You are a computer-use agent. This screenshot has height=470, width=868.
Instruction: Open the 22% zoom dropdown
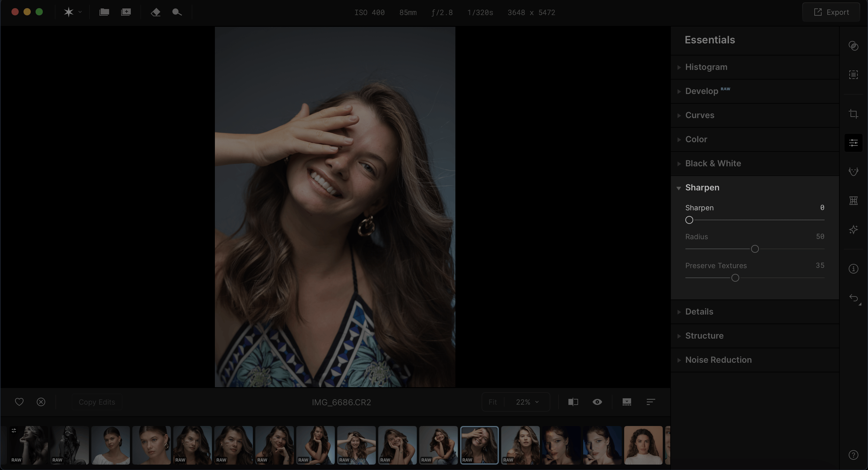[527, 402]
